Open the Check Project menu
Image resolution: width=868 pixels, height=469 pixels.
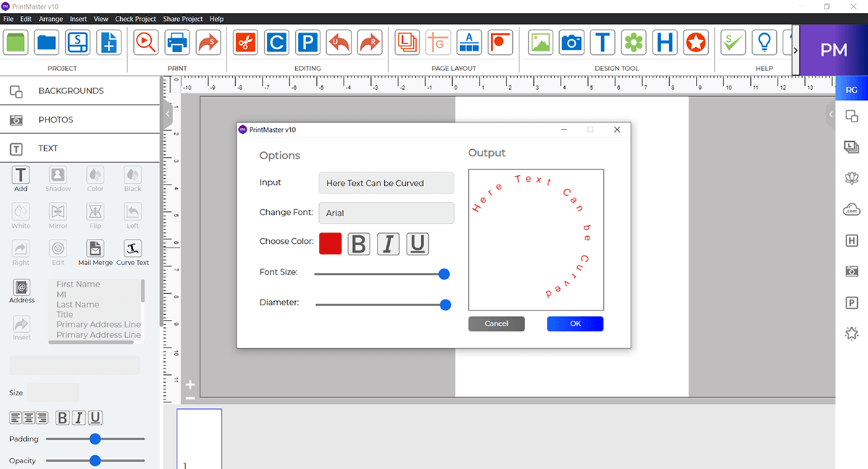(x=135, y=19)
